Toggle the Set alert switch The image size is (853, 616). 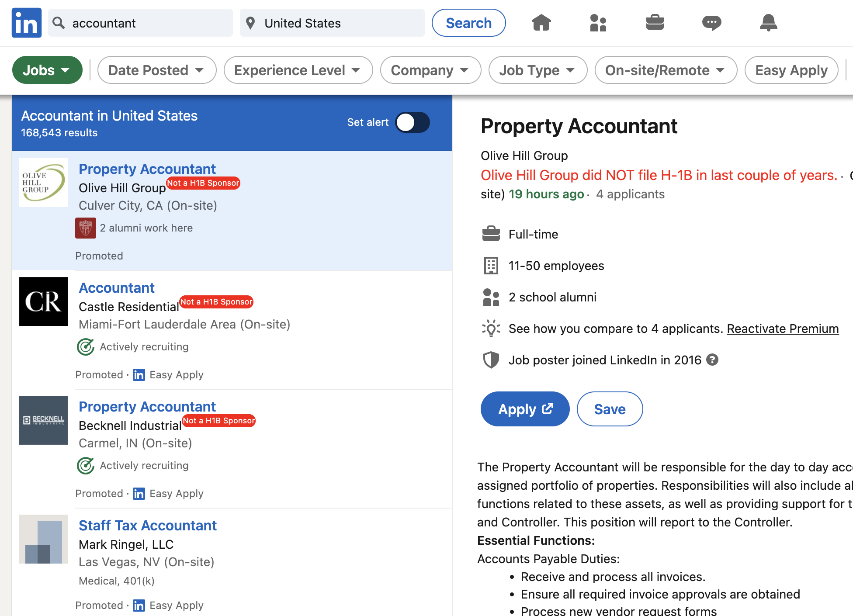(x=412, y=123)
